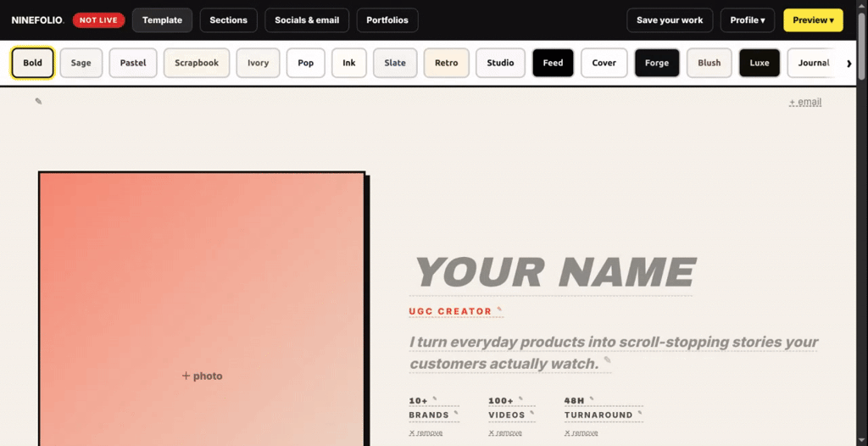Click the + email link
Viewport: 868px width, 446px height.
805,102
